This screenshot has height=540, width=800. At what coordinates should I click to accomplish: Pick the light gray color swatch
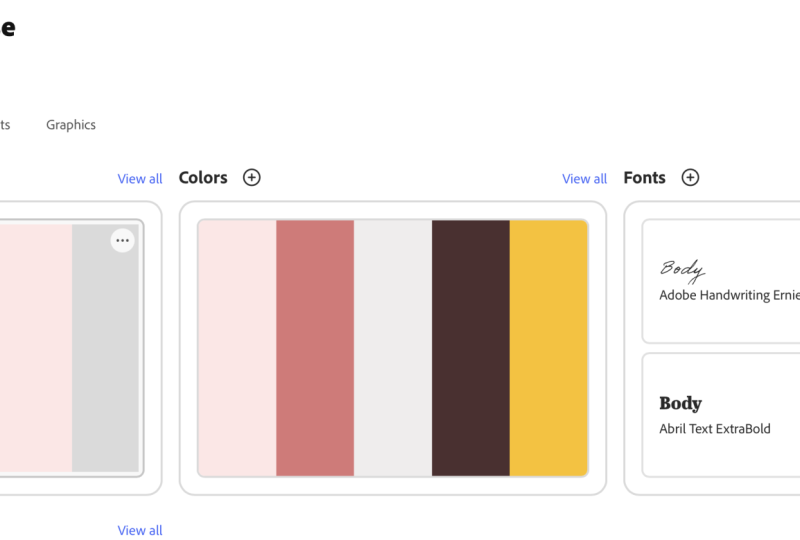coord(393,348)
